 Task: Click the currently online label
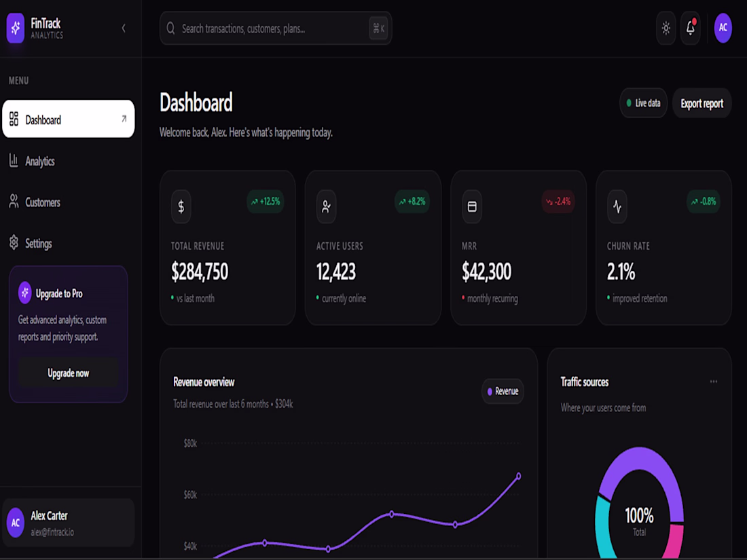coord(344,299)
